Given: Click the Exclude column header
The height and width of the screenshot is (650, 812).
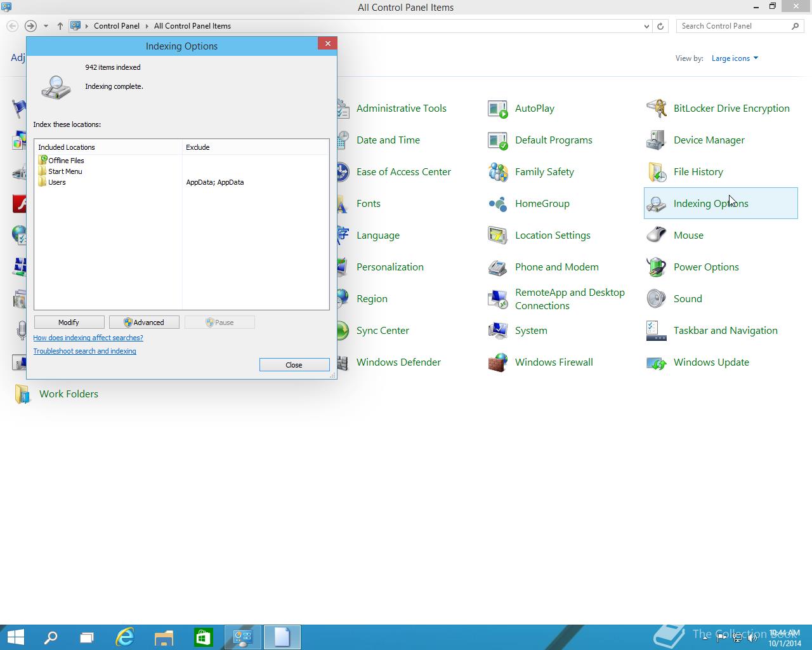Looking at the screenshot, I should pyautogui.click(x=256, y=147).
